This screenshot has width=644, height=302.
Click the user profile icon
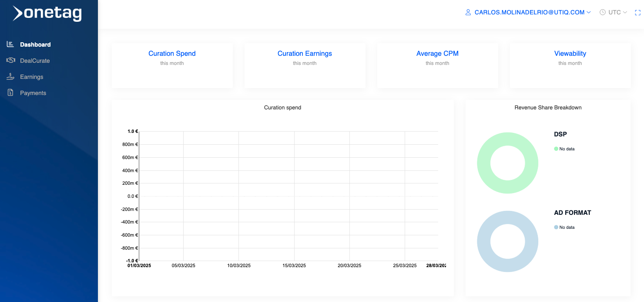tap(468, 13)
